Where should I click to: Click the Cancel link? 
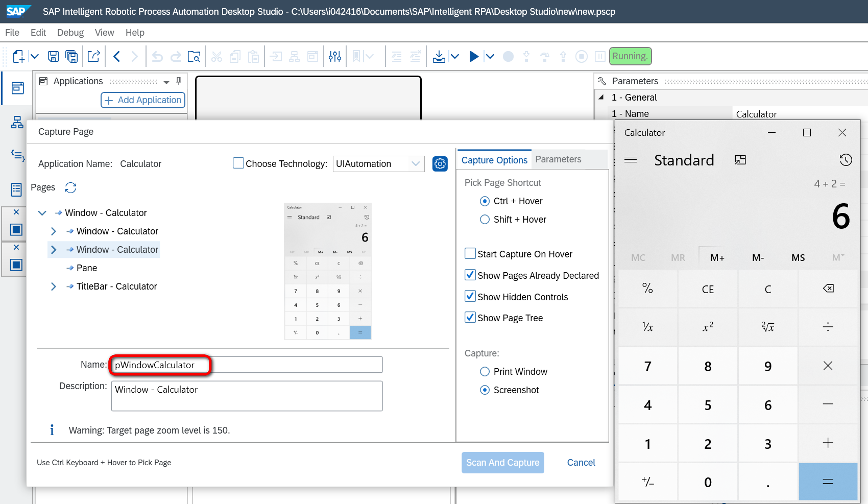click(581, 463)
